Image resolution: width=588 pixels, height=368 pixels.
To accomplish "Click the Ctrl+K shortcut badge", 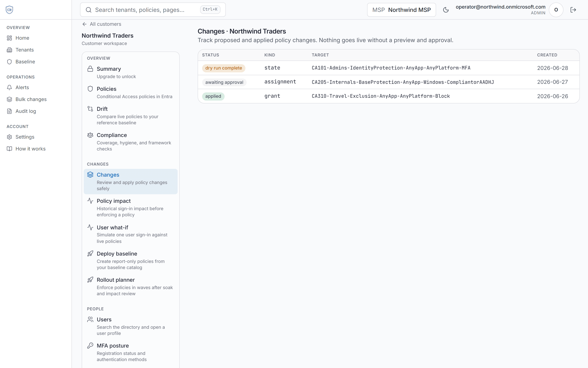I will pyautogui.click(x=210, y=9).
